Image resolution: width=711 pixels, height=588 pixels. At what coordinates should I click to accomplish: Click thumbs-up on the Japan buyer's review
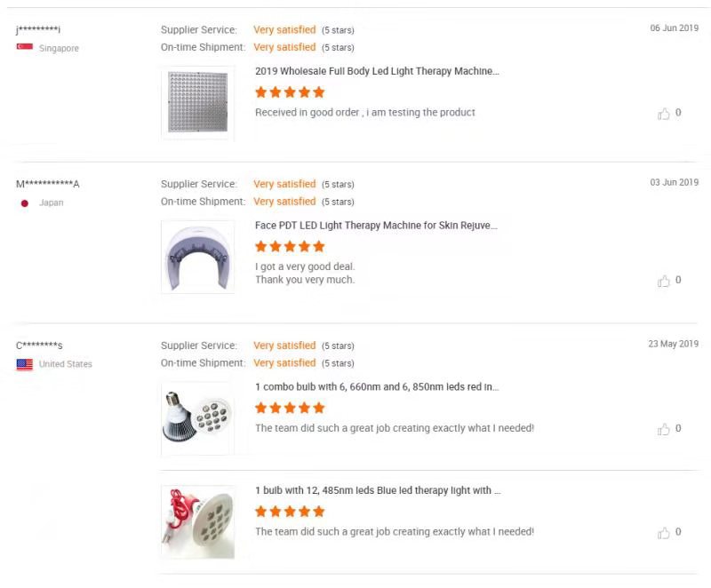pos(663,281)
